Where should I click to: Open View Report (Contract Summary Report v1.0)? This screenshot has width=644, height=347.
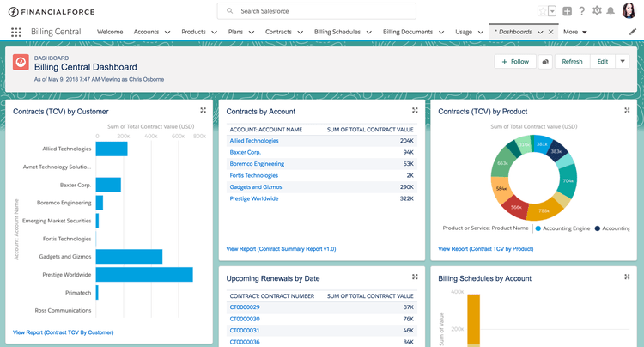(281, 249)
